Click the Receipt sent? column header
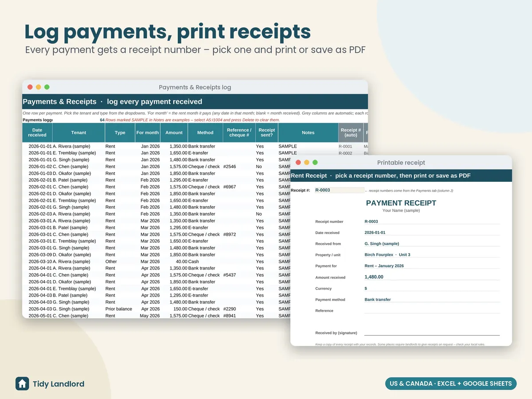This screenshot has width=532, height=399. pos(266,133)
